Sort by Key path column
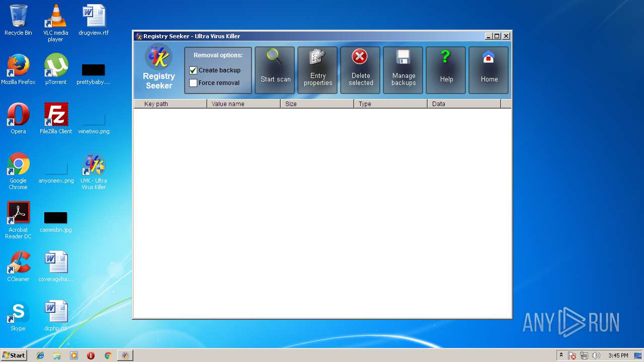 pyautogui.click(x=171, y=104)
